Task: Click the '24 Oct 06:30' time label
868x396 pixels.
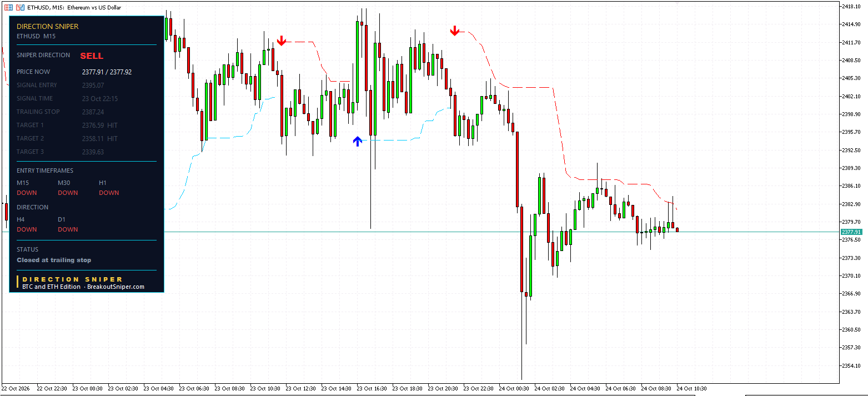Action: click(620, 389)
